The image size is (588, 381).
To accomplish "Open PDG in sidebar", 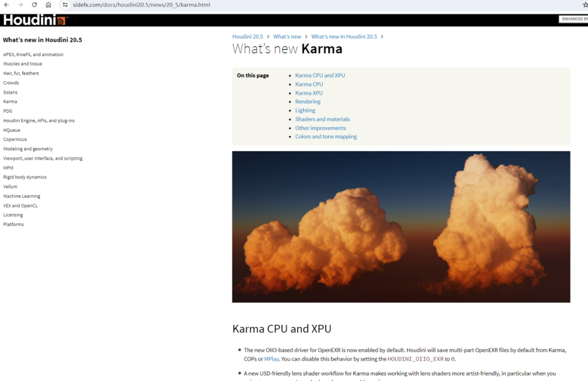I will (x=8, y=111).
